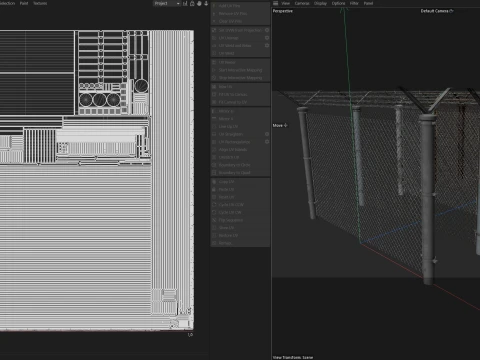Open the Project dropdown in UV toolbar
Viewport: 480px width, 360px height.
point(167,3)
